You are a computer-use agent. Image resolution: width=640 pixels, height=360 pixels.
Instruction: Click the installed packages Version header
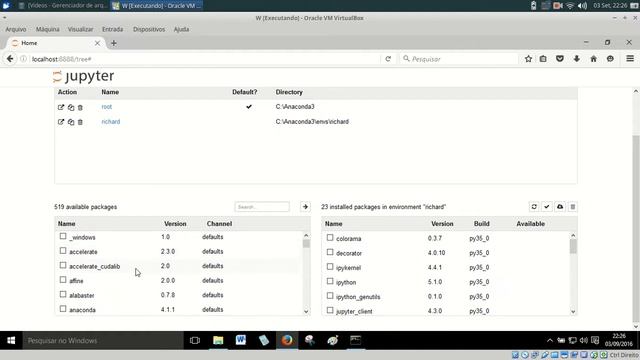[442, 224]
